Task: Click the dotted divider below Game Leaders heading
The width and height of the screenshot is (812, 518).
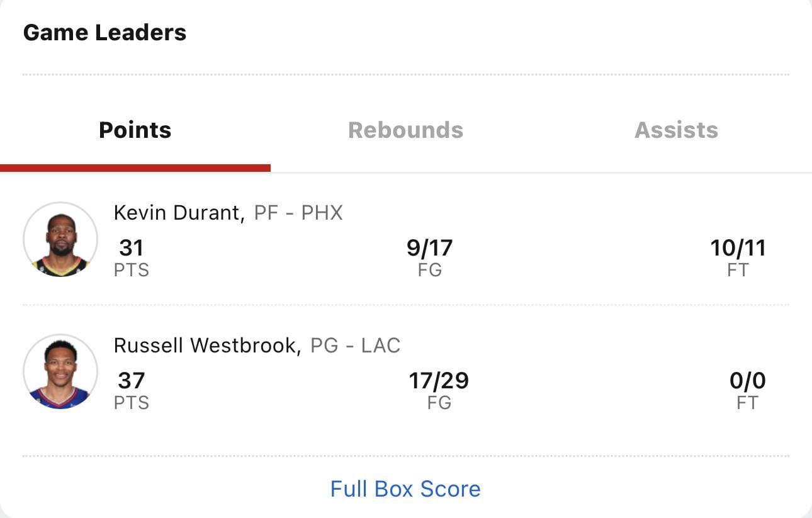Action: pos(405,74)
